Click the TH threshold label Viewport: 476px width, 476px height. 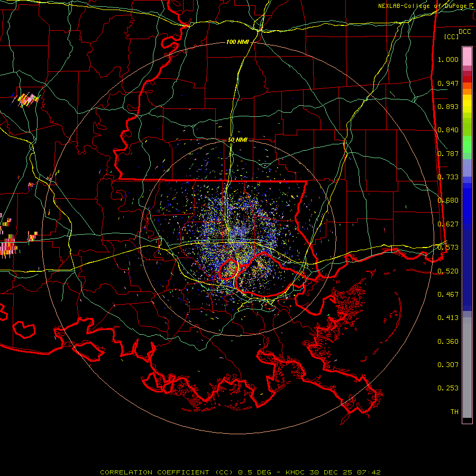click(x=454, y=412)
